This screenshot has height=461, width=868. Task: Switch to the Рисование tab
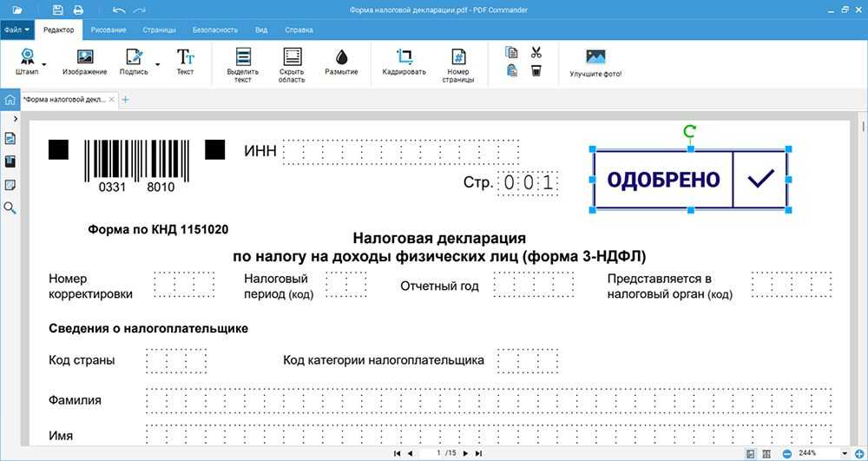pos(108,30)
